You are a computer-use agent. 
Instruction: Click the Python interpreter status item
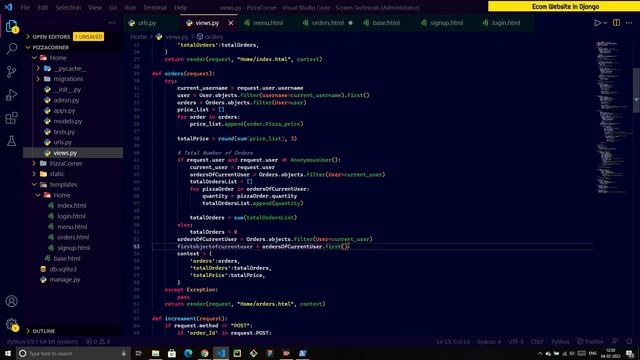point(42,342)
